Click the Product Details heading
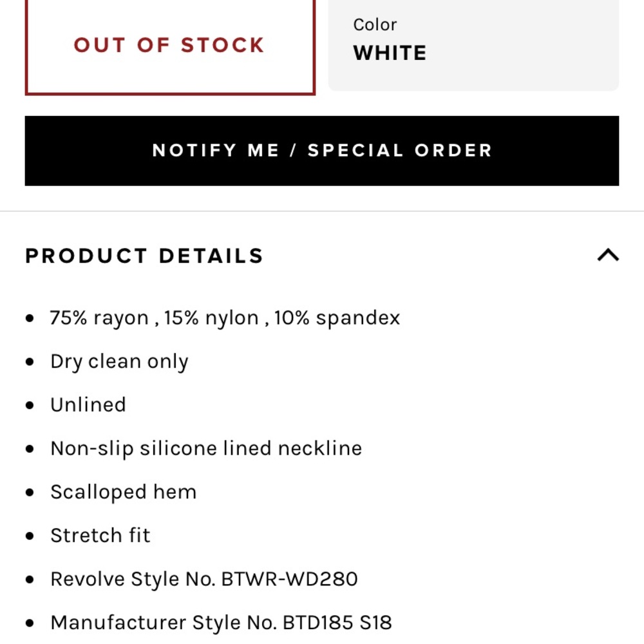This screenshot has width=644, height=644. point(144,256)
